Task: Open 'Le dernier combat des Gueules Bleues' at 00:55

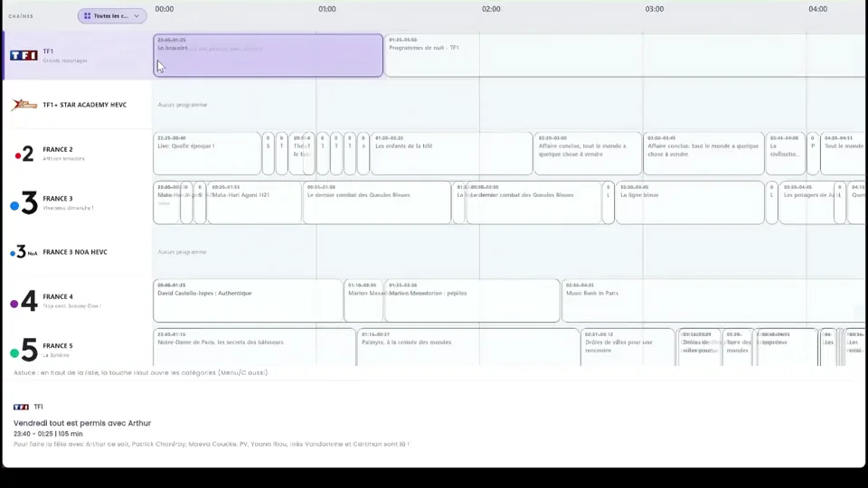Action: [377, 202]
